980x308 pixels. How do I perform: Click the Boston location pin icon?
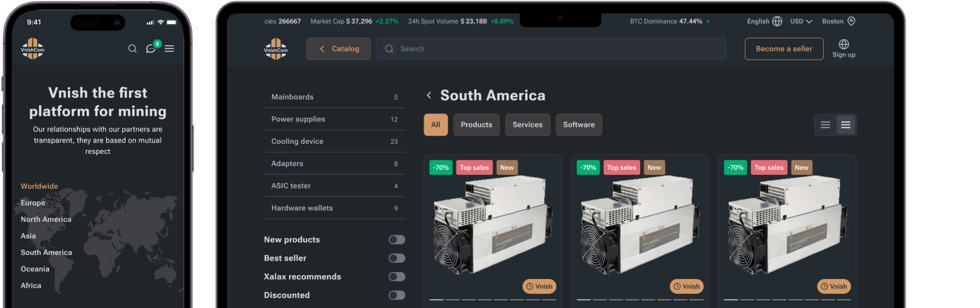pos(851,21)
